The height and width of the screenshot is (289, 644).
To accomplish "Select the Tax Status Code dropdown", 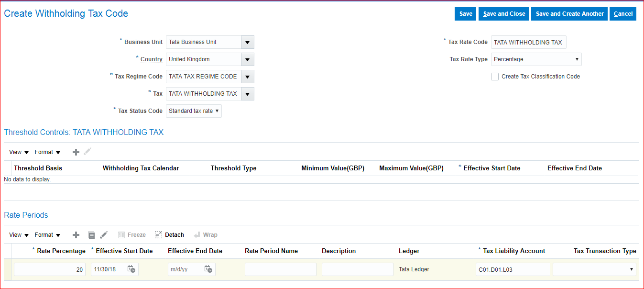I will (x=194, y=111).
